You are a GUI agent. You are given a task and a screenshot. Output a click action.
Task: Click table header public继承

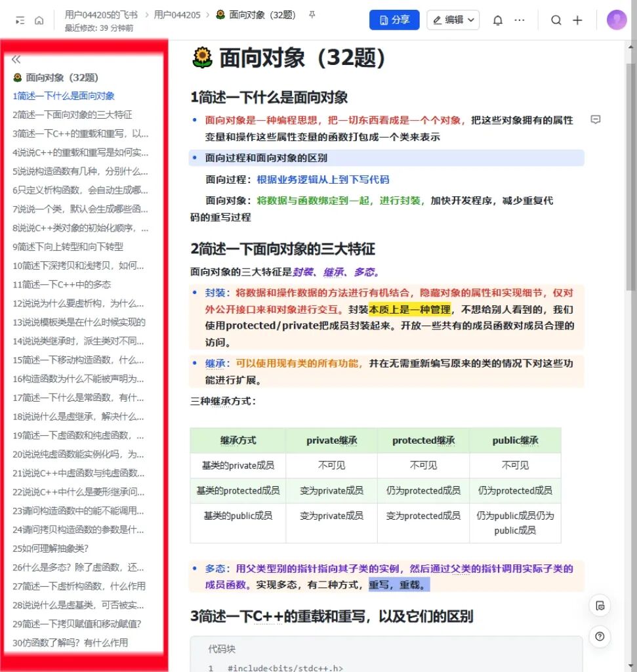click(x=516, y=440)
